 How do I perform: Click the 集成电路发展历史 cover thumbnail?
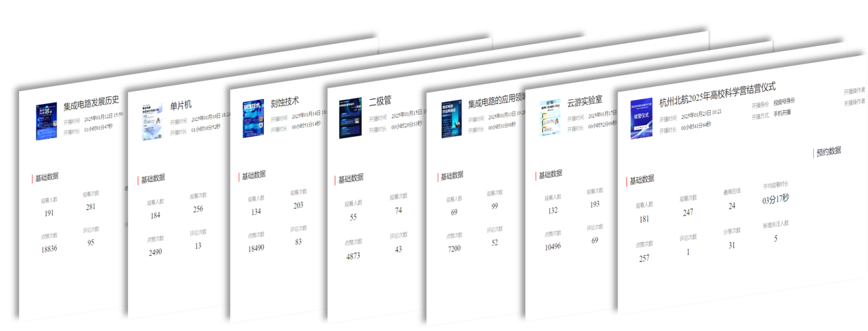tap(47, 122)
